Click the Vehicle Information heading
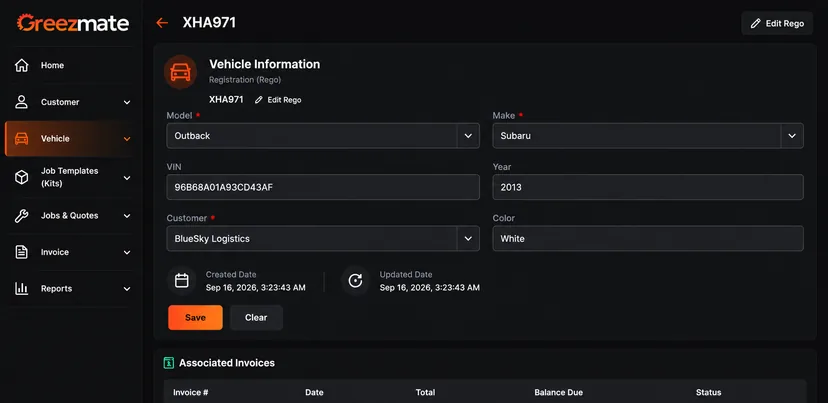 (x=265, y=64)
